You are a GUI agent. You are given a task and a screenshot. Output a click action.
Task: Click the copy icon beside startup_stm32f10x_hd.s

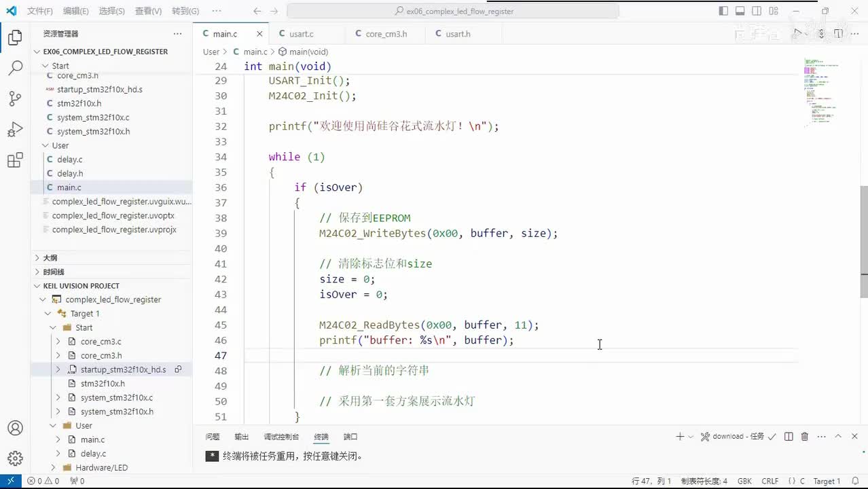(178, 369)
